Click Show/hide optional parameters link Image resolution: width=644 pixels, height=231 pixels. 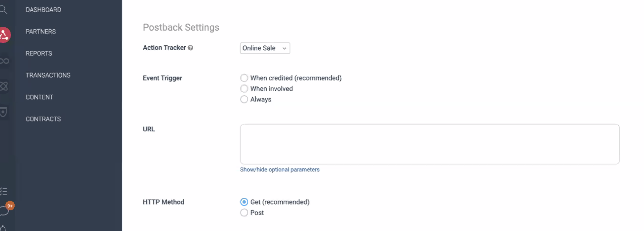pos(279,170)
